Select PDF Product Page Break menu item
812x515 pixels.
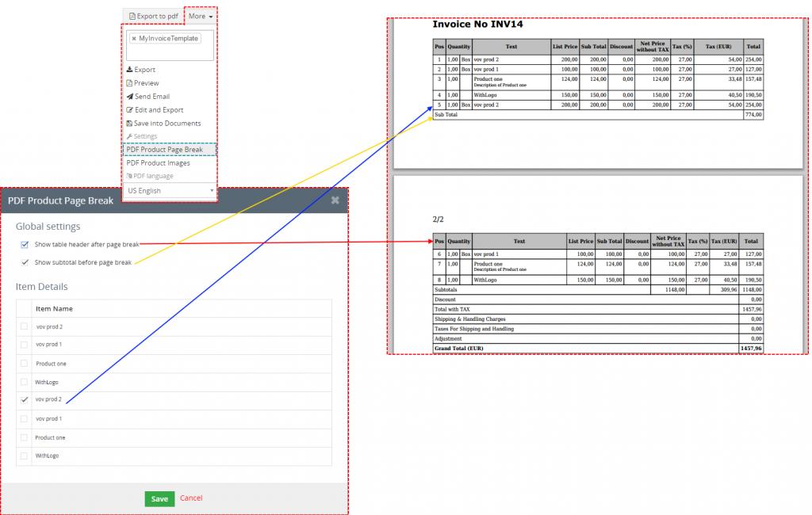164,150
